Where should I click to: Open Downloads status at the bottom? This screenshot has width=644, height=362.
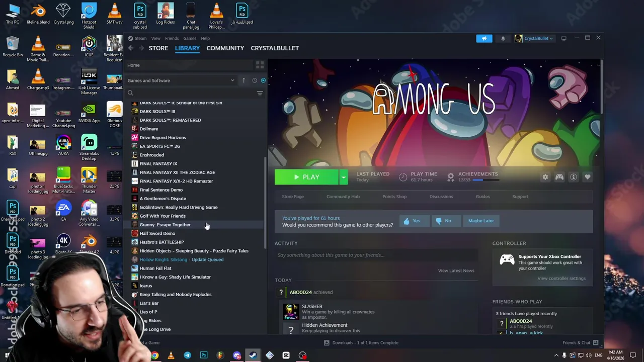pos(361,343)
